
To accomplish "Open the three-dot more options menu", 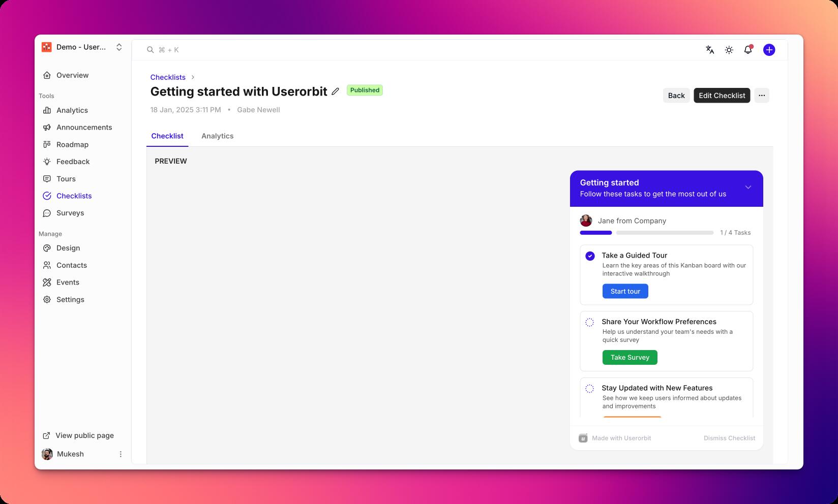I will pyautogui.click(x=761, y=96).
